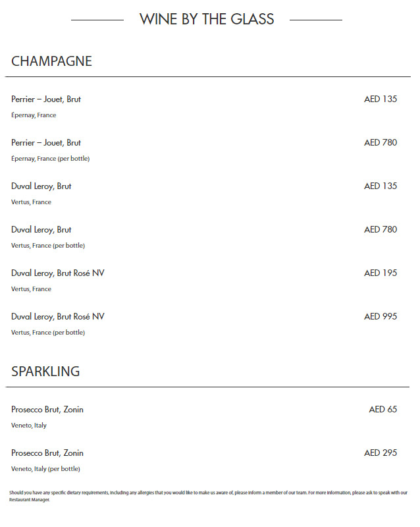This screenshot has width=420, height=527.
Task: Click the AED 195 price
Action: [x=381, y=273]
